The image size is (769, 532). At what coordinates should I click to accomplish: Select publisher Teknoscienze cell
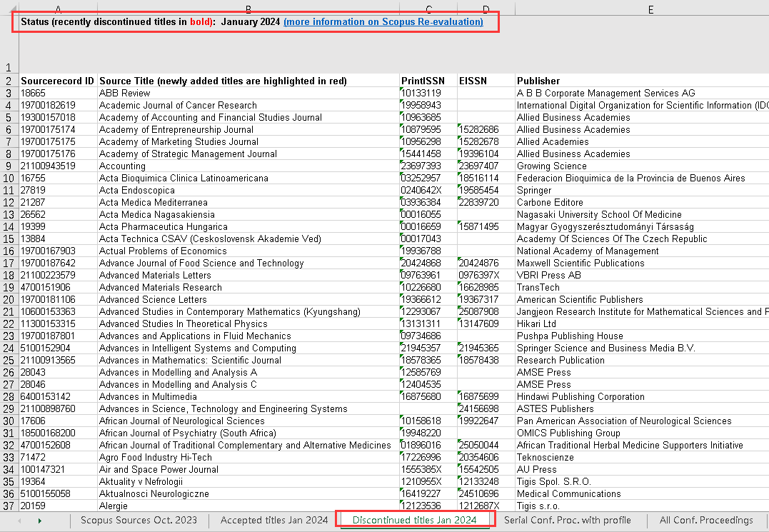pyautogui.click(x=642, y=458)
